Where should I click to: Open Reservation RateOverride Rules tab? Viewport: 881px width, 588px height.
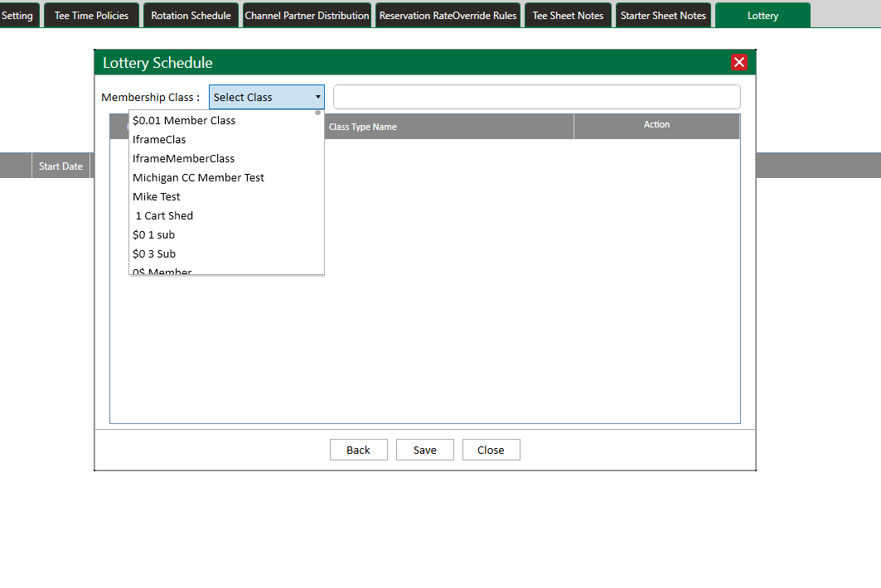coord(448,15)
